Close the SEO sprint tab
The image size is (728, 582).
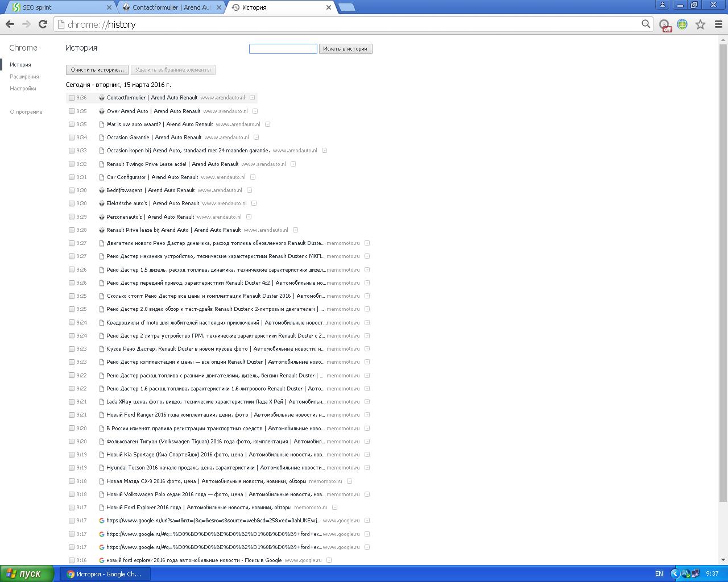(x=110, y=7)
